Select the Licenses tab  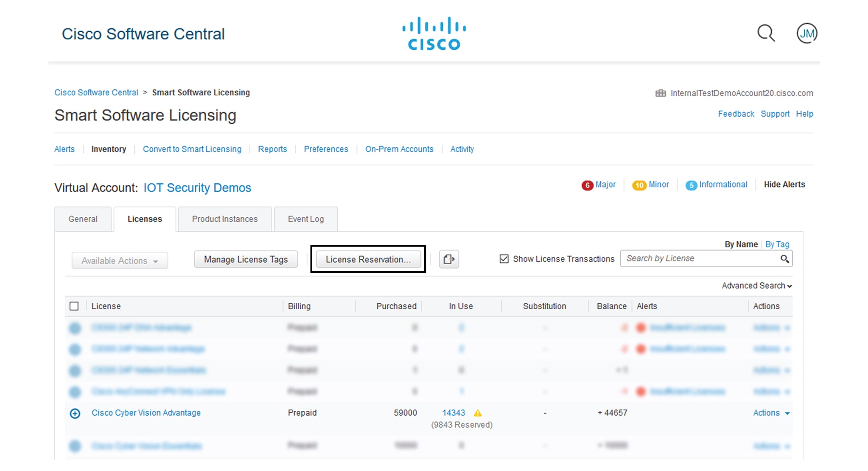click(145, 219)
